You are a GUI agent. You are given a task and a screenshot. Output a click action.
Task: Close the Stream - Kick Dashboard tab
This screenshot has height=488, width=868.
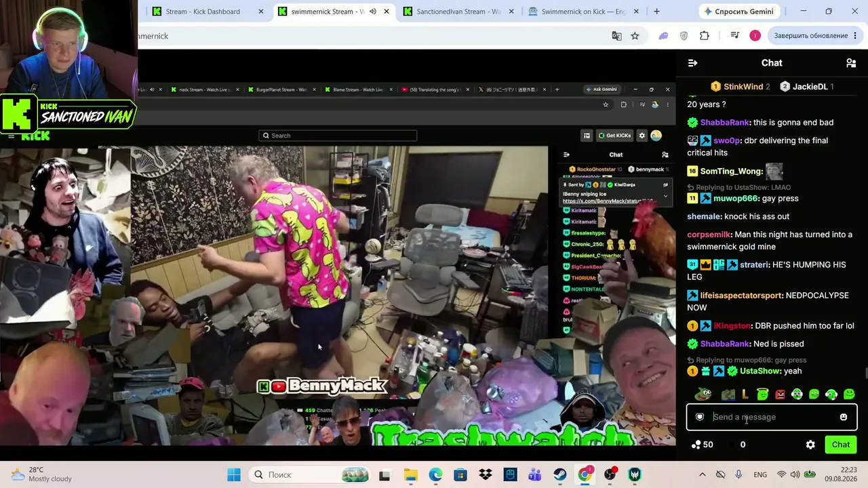click(x=261, y=12)
